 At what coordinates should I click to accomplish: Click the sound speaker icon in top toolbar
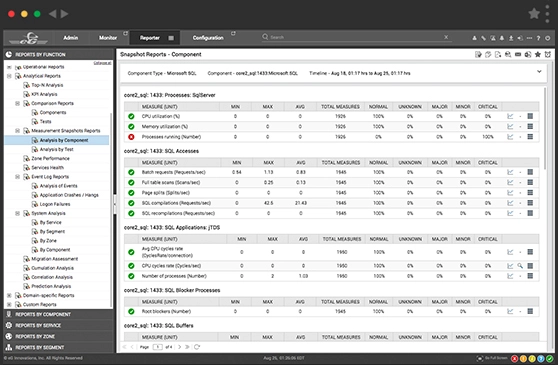point(520,38)
